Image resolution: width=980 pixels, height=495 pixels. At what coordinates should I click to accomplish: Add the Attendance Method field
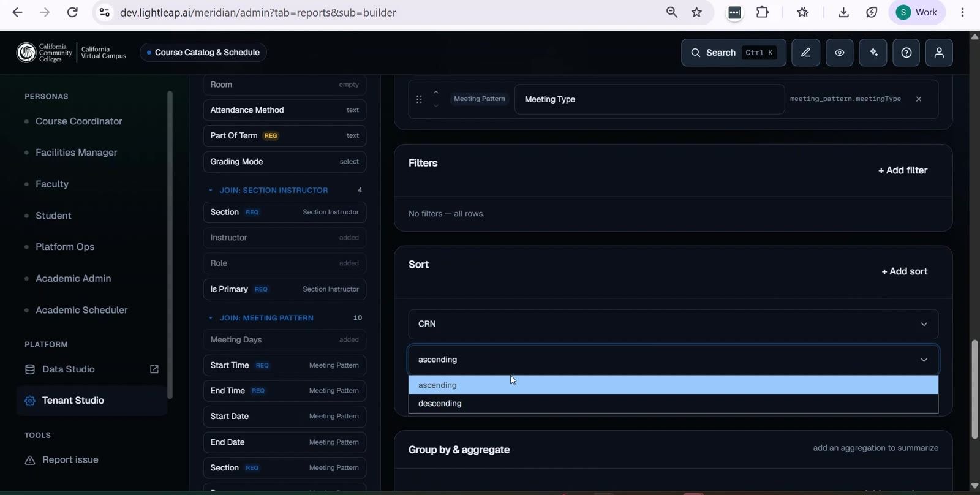285,110
